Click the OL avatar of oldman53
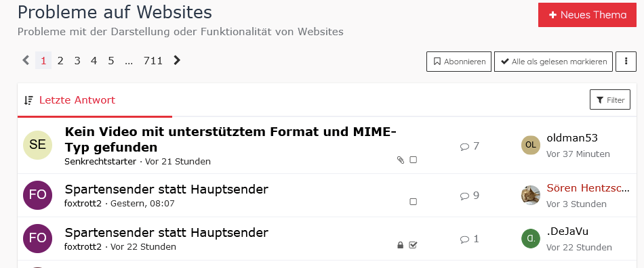 pyautogui.click(x=531, y=145)
